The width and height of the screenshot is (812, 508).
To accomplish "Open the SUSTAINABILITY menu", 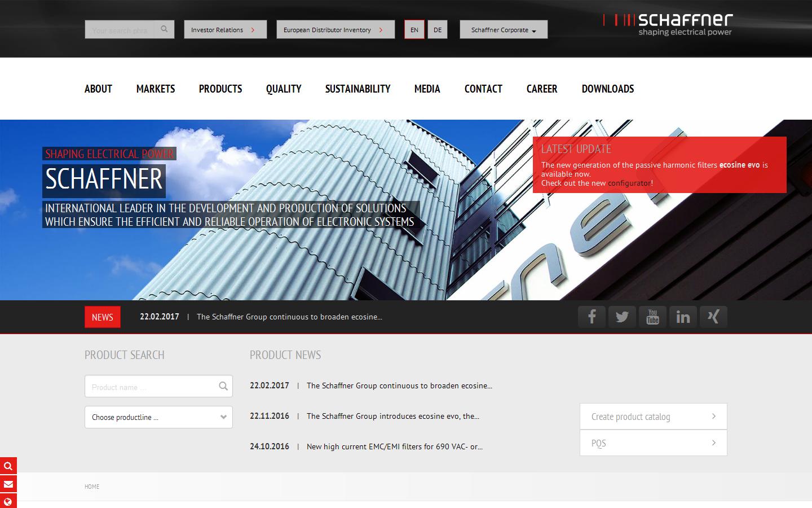I will [358, 89].
